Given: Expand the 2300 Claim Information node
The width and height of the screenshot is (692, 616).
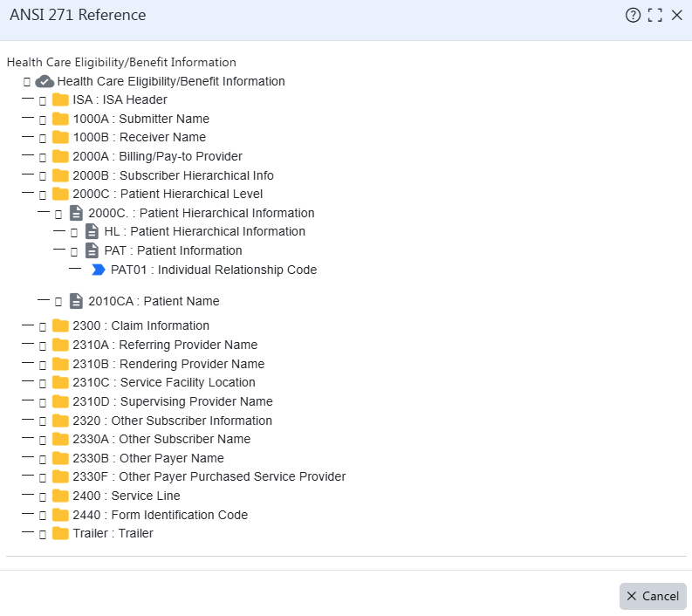Looking at the screenshot, I should [43, 327].
